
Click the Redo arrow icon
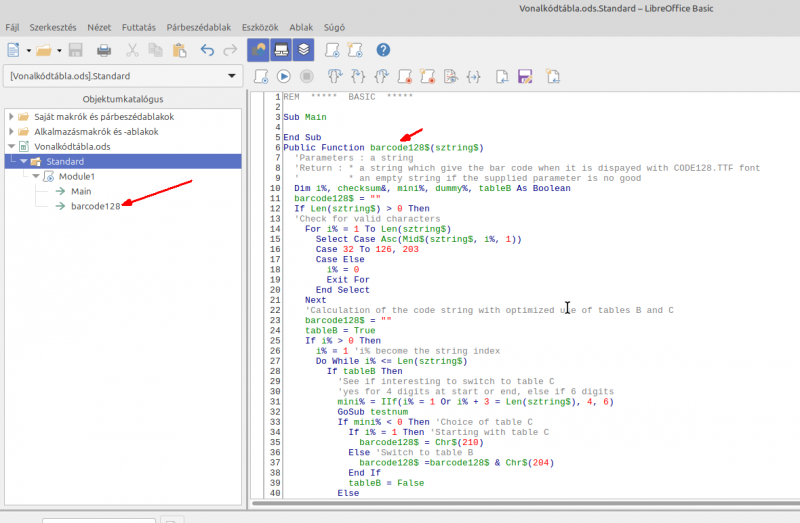231,50
